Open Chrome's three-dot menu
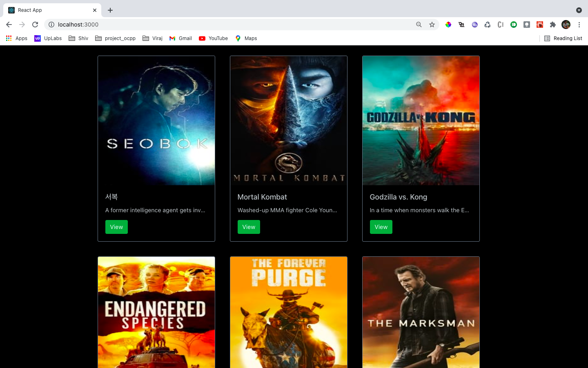 pyautogui.click(x=579, y=25)
